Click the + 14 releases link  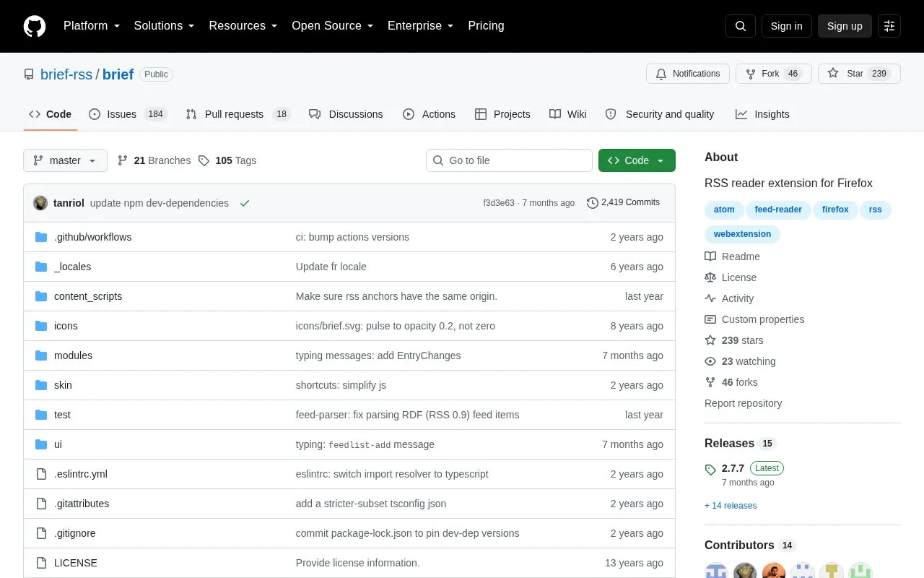731,506
